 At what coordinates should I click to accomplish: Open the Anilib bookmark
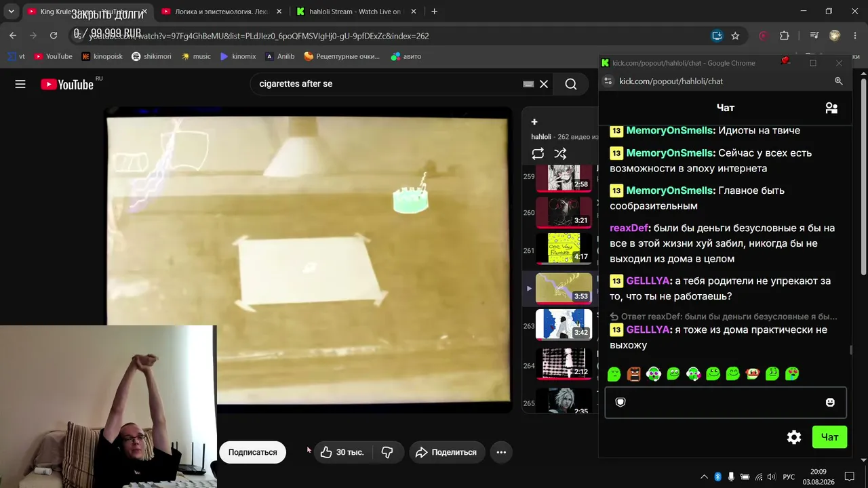pyautogui.click(x=280, y=56)
